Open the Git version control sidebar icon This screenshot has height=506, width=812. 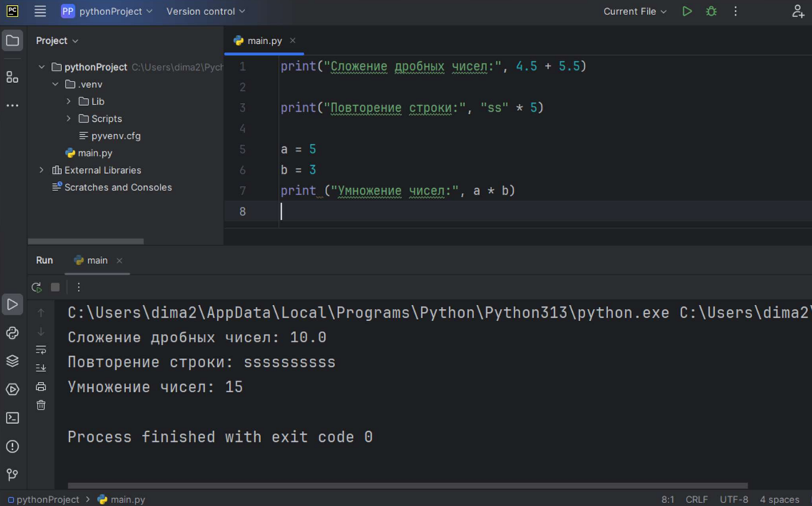coord(12,474)
